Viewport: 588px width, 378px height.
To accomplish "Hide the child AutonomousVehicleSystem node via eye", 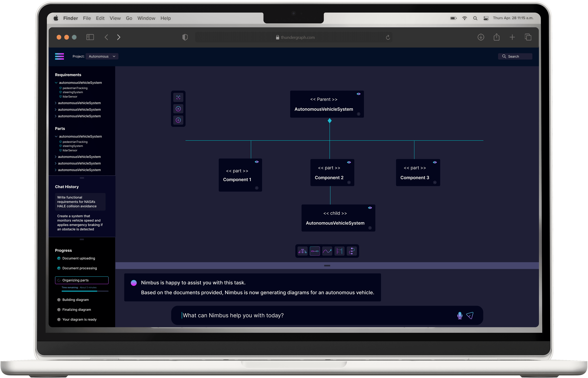I will click(x=370, y=208).
